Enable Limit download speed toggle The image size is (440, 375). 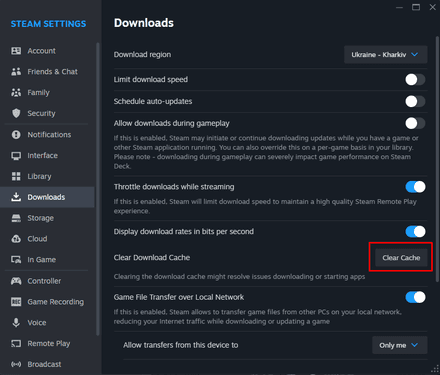pyautogui.click(x=415, y=80)
